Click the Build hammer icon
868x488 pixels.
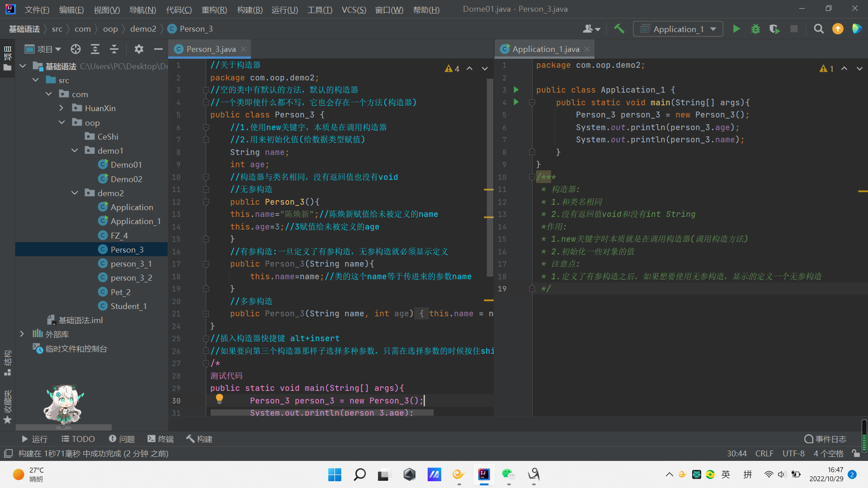(619, 29)
